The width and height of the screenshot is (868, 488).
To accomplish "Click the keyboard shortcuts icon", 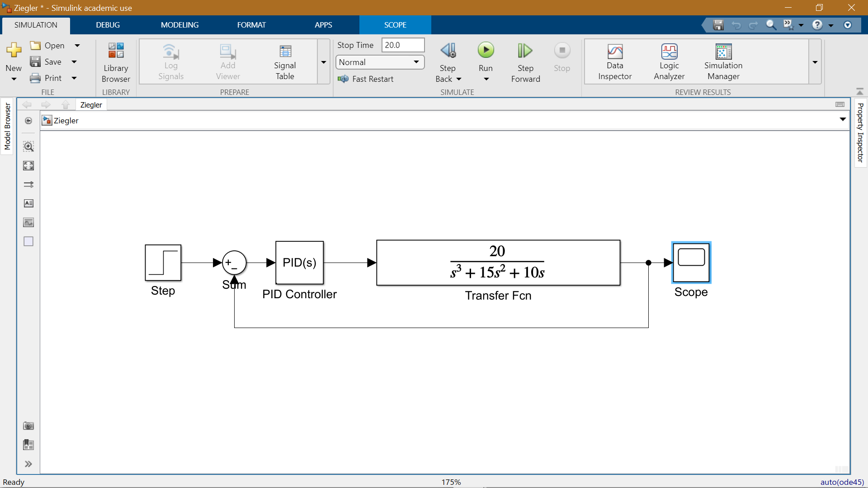I will pos(840,104).
